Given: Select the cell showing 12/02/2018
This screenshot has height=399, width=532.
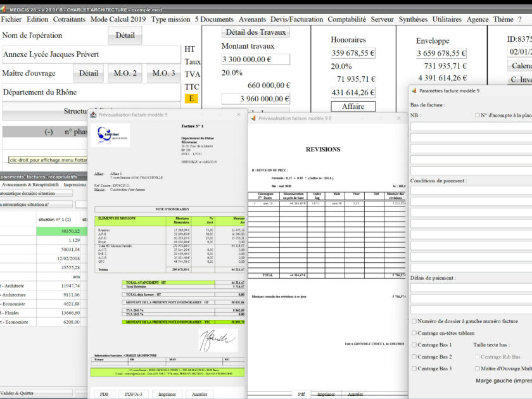Looking at the screenshot, I should pos(58,258).
